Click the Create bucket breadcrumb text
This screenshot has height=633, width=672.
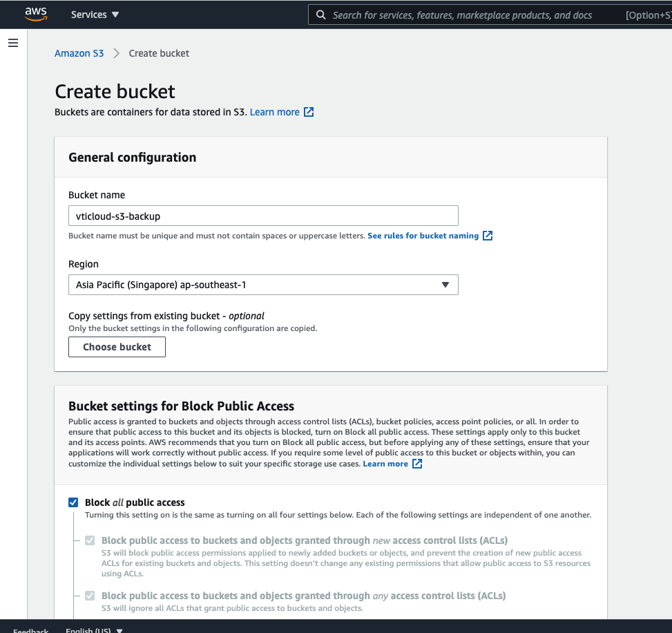point(159,53)
